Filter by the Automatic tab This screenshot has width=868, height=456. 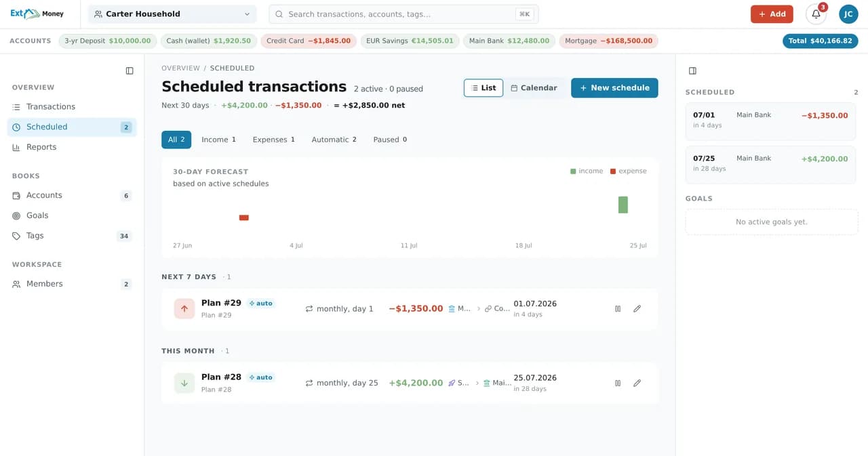[334, 140]
